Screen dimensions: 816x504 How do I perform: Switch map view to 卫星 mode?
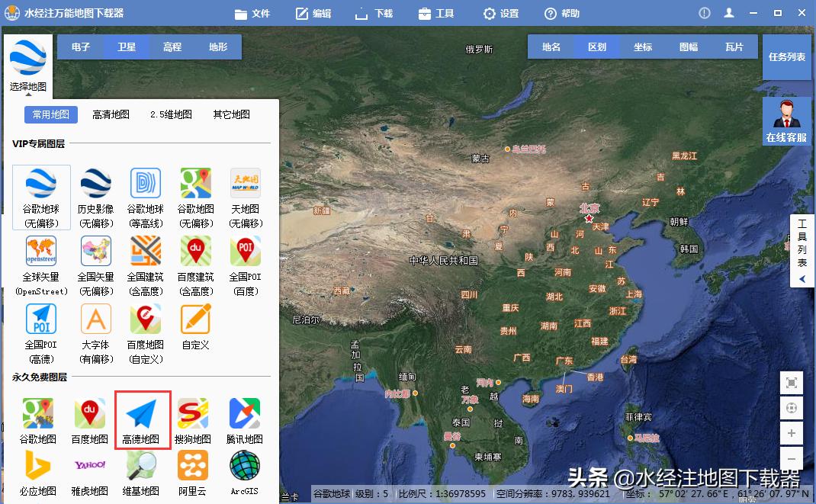(127, 47)
